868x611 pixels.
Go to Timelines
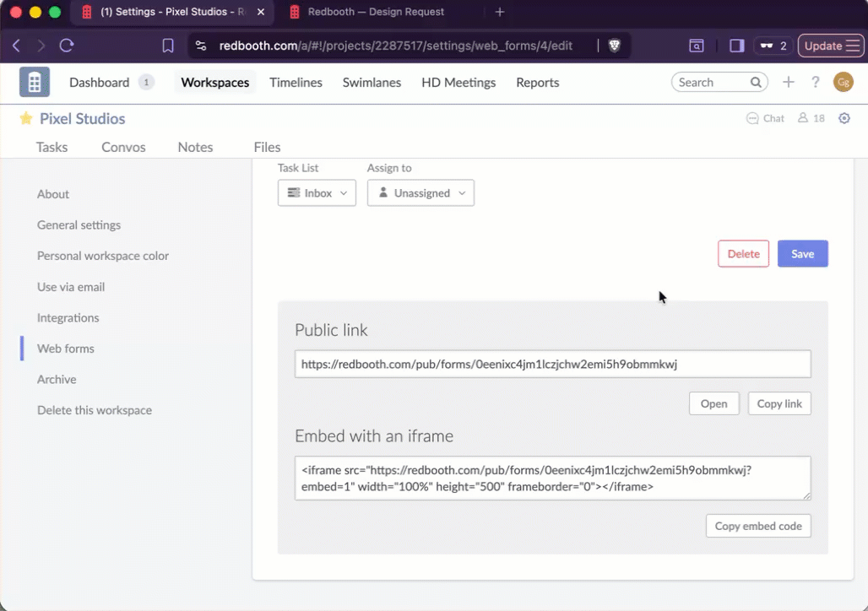pos(296,83)
